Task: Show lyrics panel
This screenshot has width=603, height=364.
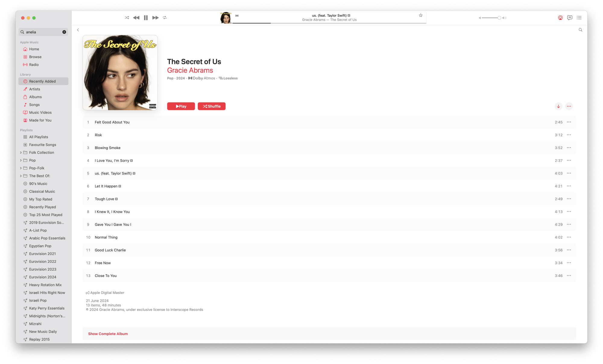Action: click(570, 18)
